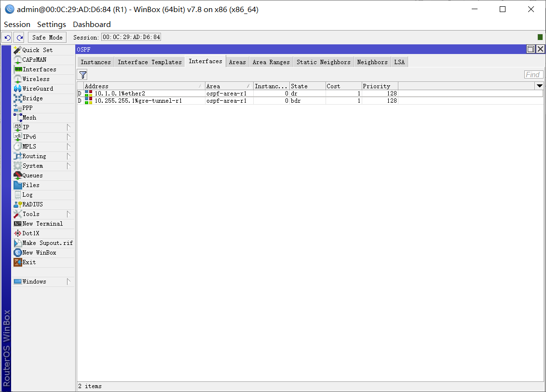The width and height of the screenshot is (546, 392).
Task: Expand the Routing submenu arrow
Action: 68,156
